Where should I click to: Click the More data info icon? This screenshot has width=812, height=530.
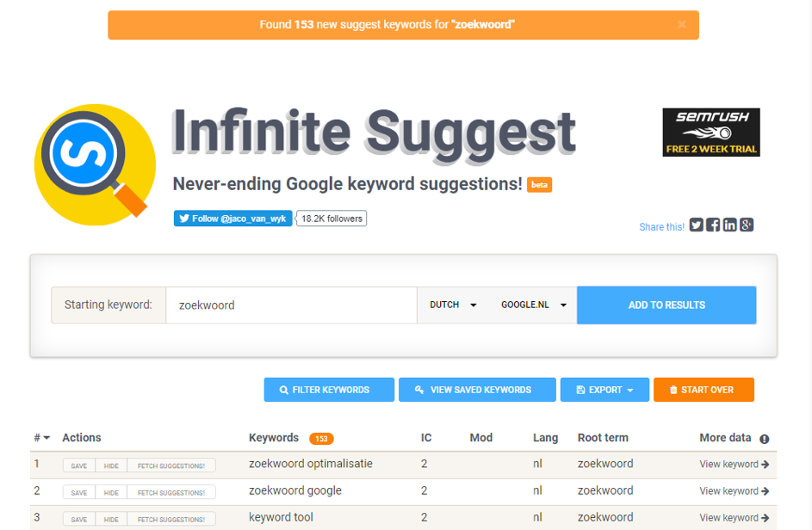[x=765, y=439]
